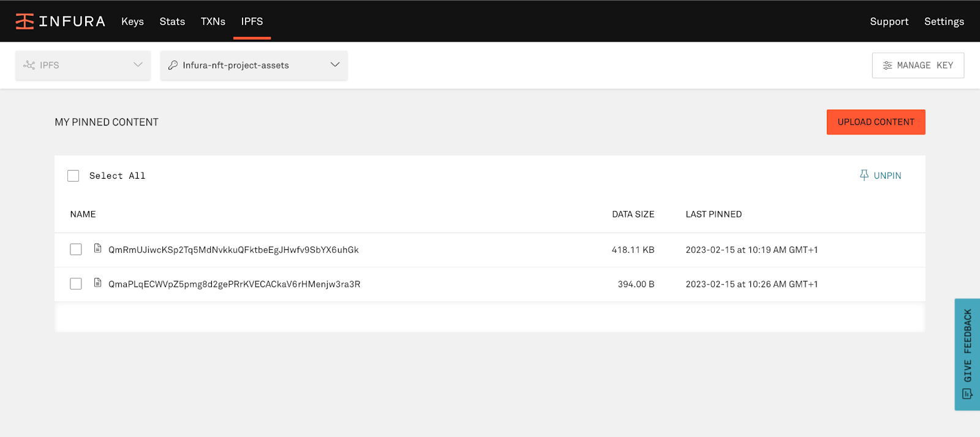Click the QmRmUJiwcKSp2Tq5 file name
The height and width of the screenshot is (437, 980).
pyautogui.click(x=233, y=250)
